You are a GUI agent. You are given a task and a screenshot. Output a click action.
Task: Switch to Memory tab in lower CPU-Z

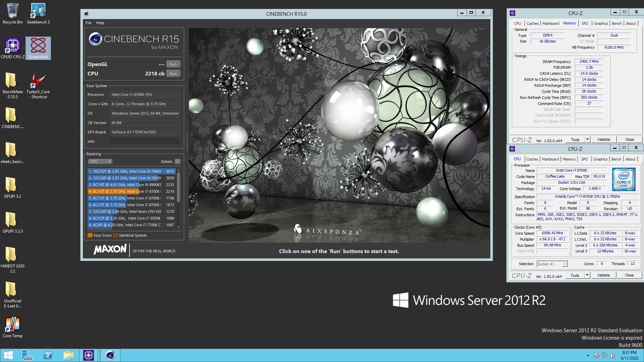tap(569, 159)
